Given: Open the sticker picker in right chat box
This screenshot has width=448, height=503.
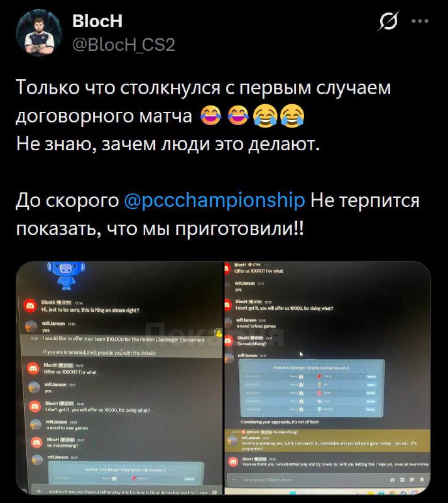Looking at the screenshot, I should coord(412,479).
